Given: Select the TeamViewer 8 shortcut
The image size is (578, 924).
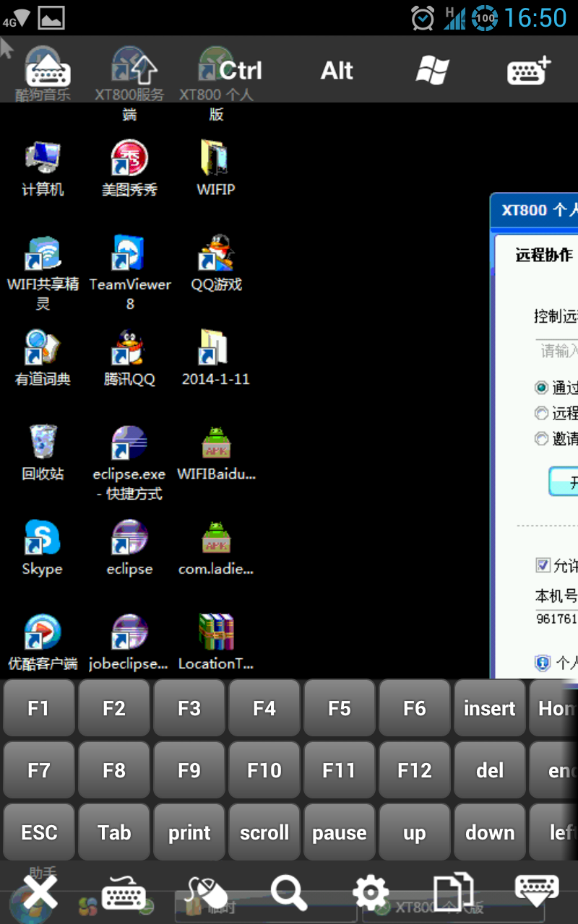Looking at the screenshot, I should (x=130, y=273).
